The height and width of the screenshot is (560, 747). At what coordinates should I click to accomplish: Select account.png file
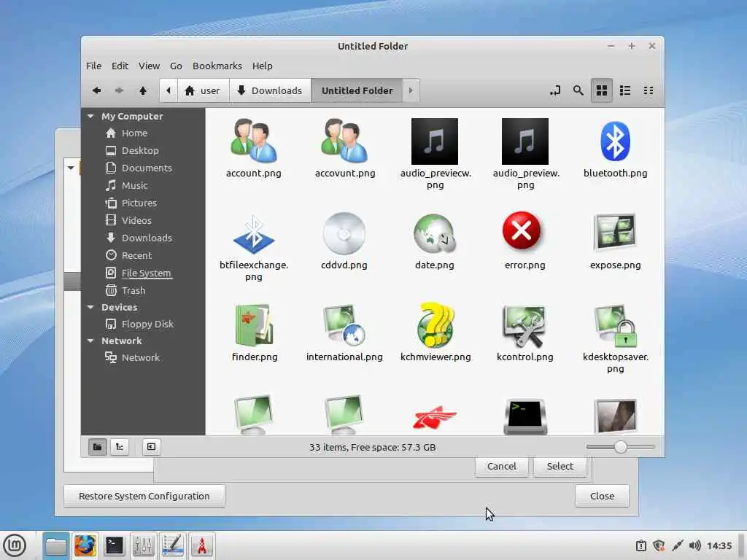click(253, 147)
